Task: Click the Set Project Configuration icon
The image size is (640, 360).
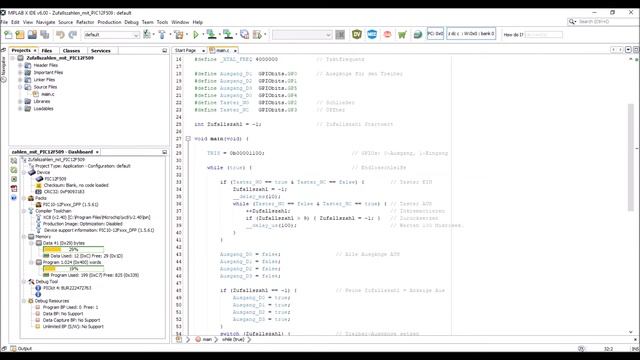Action: (x=147, y=35)
